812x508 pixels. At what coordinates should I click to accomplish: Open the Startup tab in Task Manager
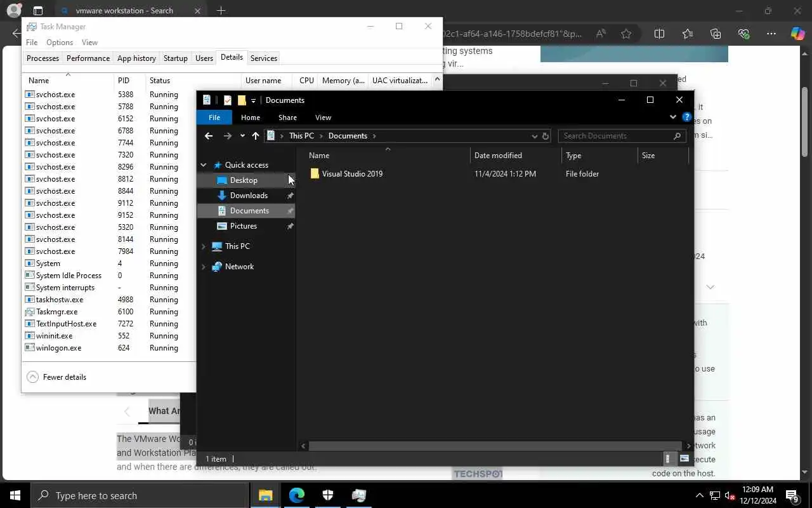point(176,58)
